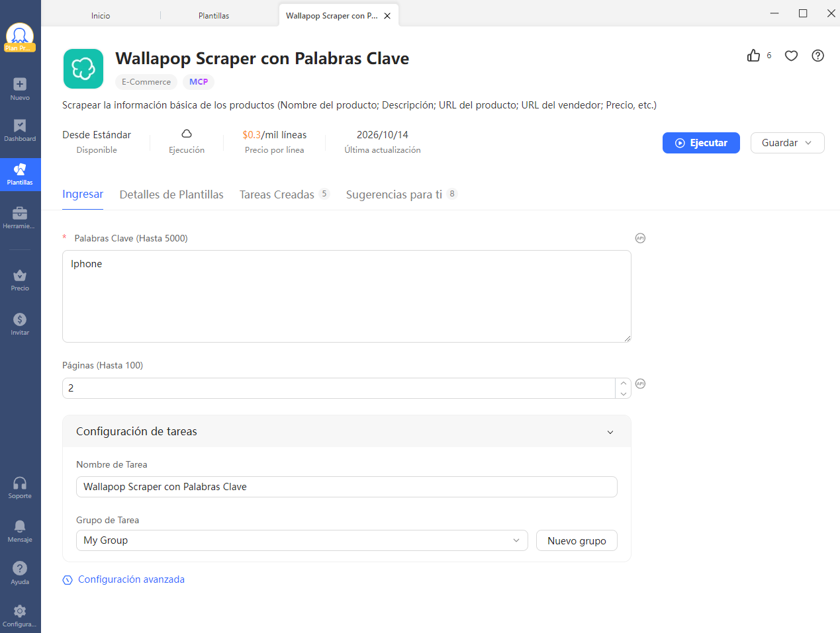The width and height of the screenshot is (840, 633).
Task: Open Soporte headset icon
Action: pyautogui.click(x=20, y=487)
